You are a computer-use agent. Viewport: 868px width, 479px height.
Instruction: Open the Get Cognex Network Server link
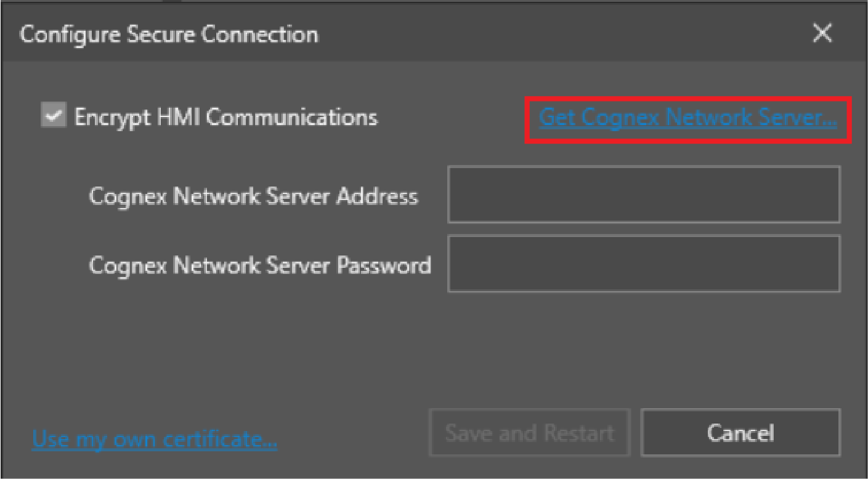tap(688, 118)
